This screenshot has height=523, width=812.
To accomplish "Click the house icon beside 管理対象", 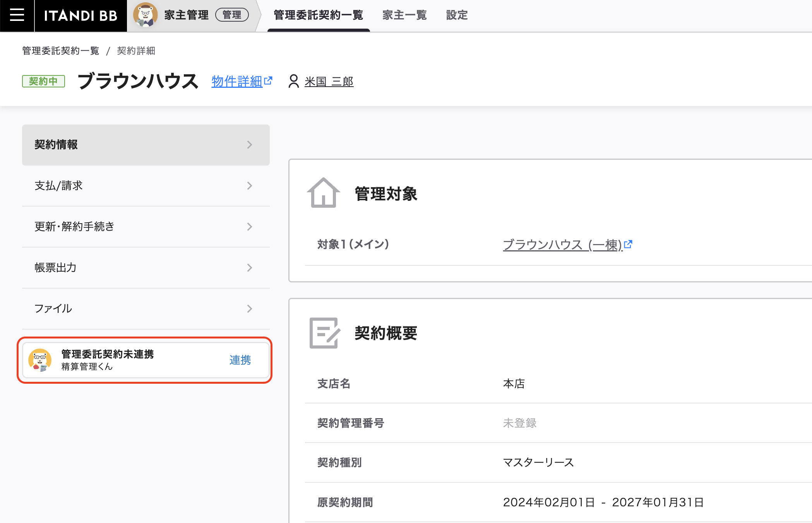I will (x=324, y=193).
